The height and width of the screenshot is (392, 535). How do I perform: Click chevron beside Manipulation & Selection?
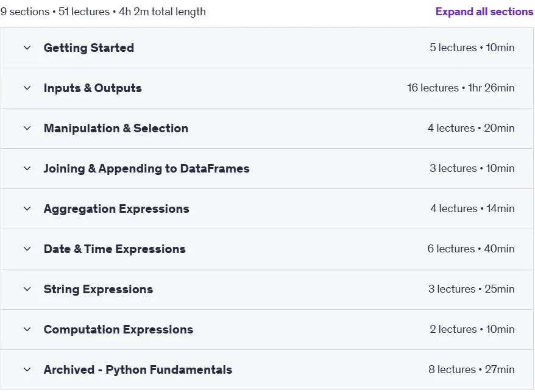[x=27, y=129]
